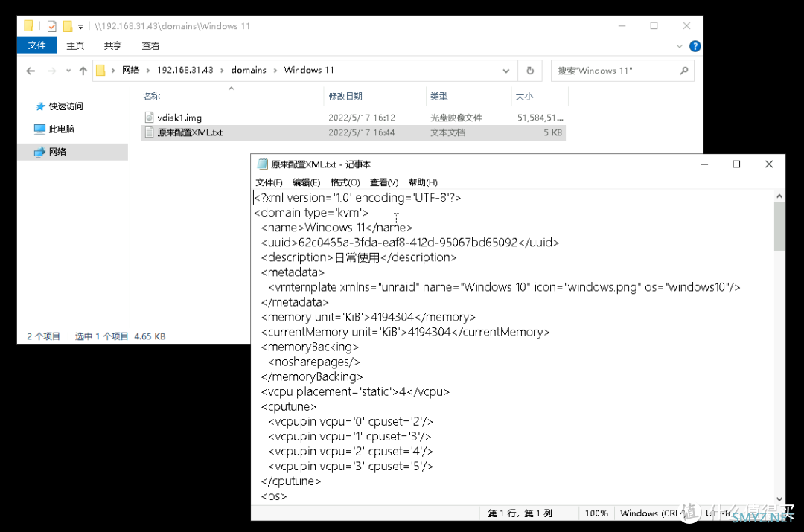Click the nosharepages line in Notepad

click(x=314, y=362)
